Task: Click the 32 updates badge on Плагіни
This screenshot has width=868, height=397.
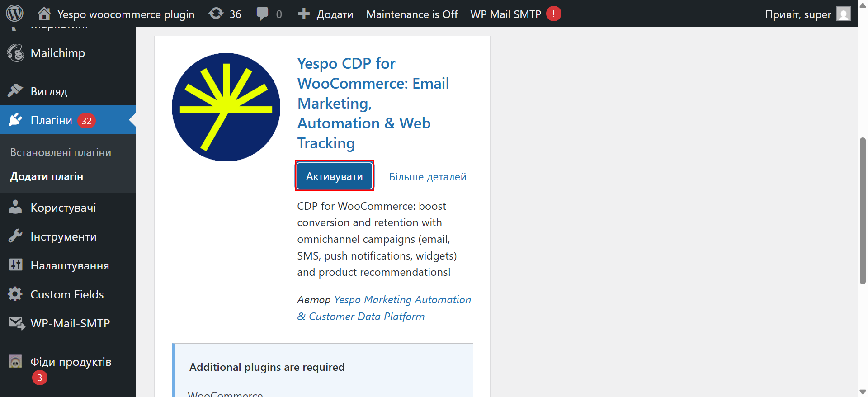Action: pyautogui.click(x=86, y=121)
